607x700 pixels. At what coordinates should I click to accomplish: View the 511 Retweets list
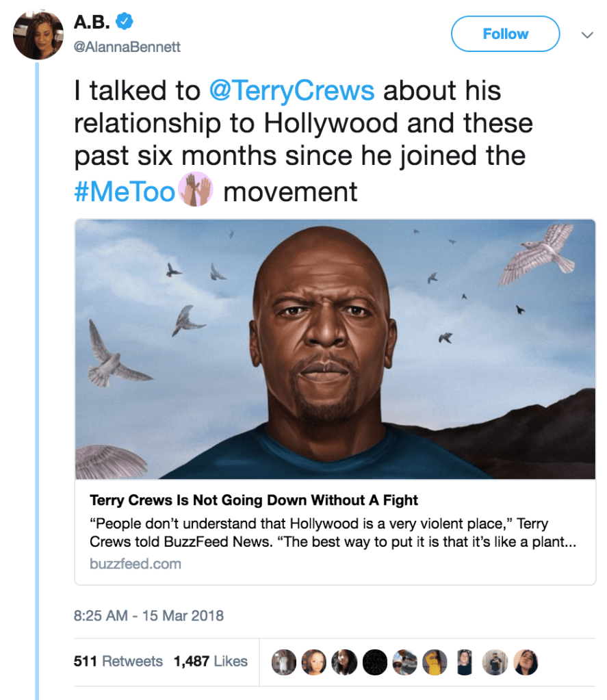(x=118, y=662)
